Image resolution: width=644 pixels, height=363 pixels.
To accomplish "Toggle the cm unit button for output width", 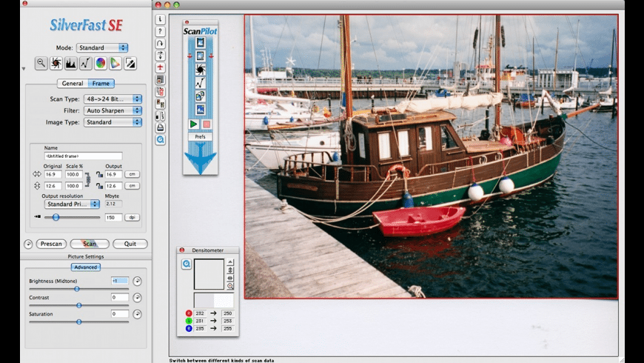I will pyautogui.click(x=133, y=174).
